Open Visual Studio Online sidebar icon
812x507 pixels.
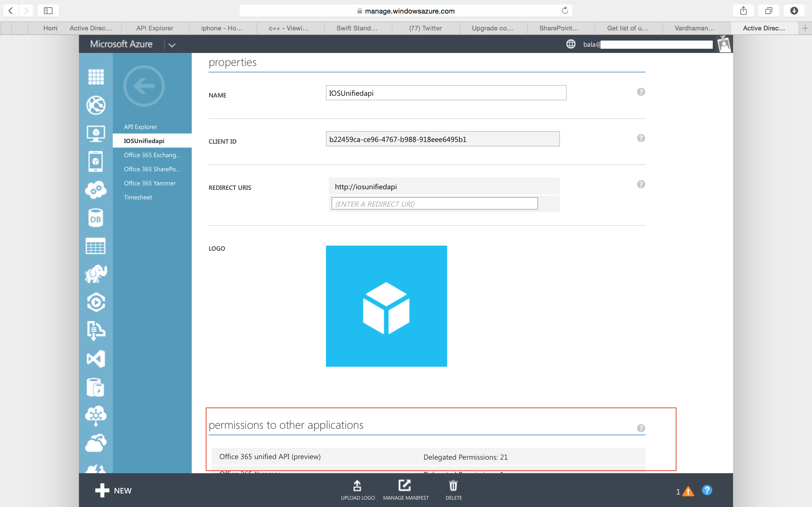96,359
